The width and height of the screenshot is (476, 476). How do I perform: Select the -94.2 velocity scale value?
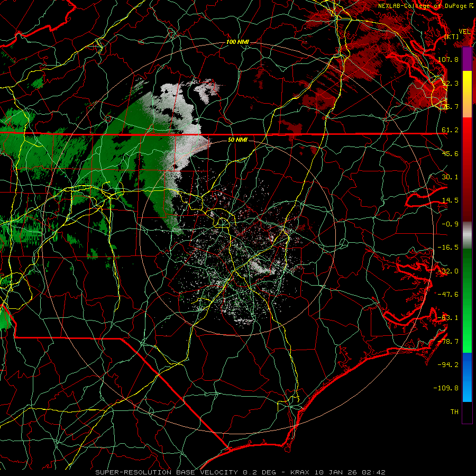click(448, 365)
